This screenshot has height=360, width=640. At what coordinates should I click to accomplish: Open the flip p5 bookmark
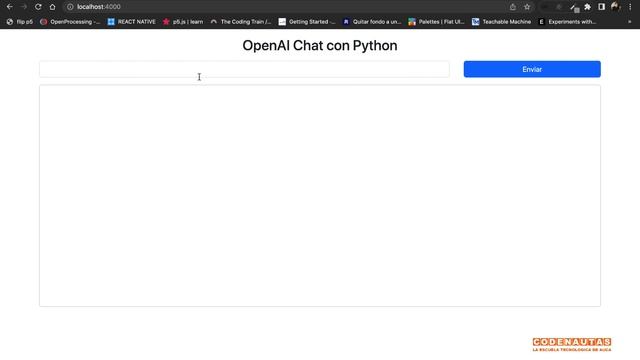(20, 22)
